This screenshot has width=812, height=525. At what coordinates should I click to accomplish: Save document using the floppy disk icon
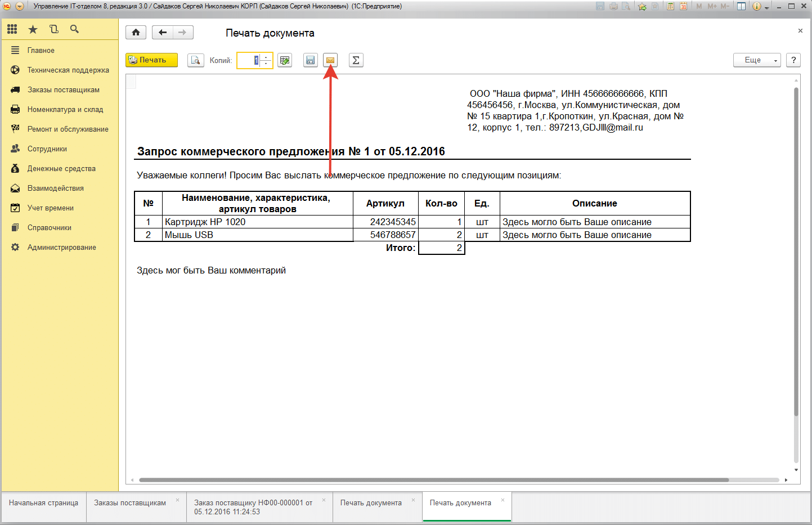pyautogui.click(x=311, y=60)
